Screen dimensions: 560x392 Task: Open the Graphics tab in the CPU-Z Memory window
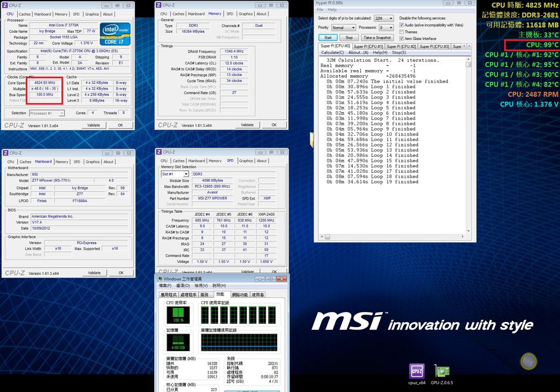tap(246, 14)
